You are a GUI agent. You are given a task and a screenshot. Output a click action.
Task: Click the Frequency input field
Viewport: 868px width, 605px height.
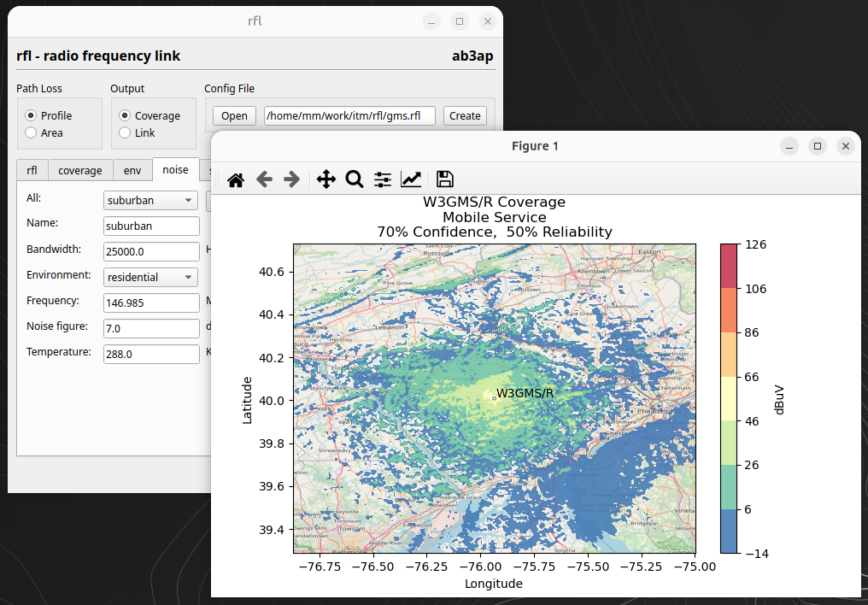pos(150,303)
